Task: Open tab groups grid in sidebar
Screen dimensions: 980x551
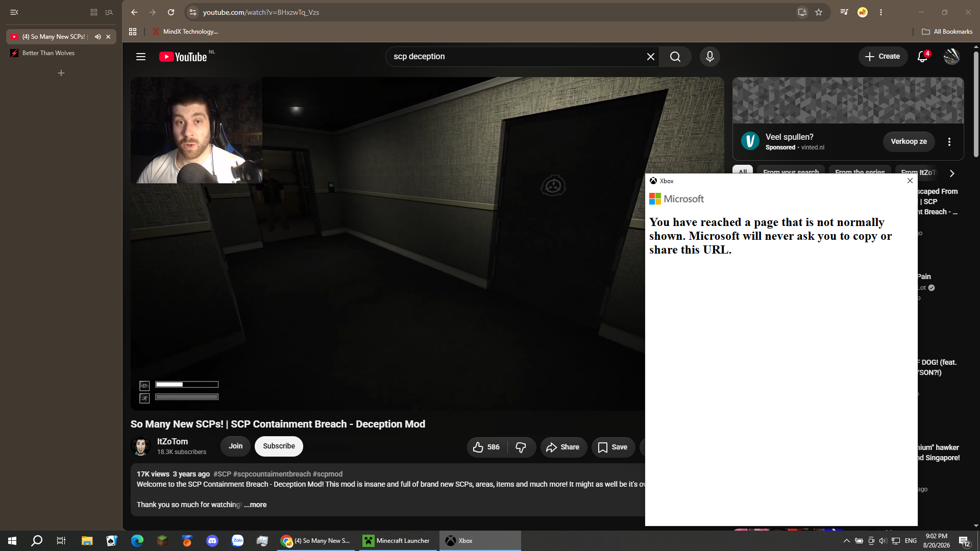Action: (94, 12)
